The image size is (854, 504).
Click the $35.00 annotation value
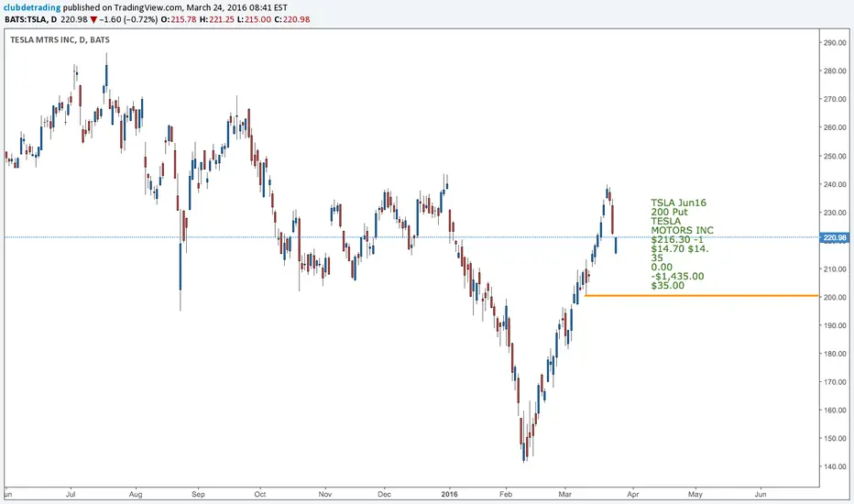coord(668,286)
